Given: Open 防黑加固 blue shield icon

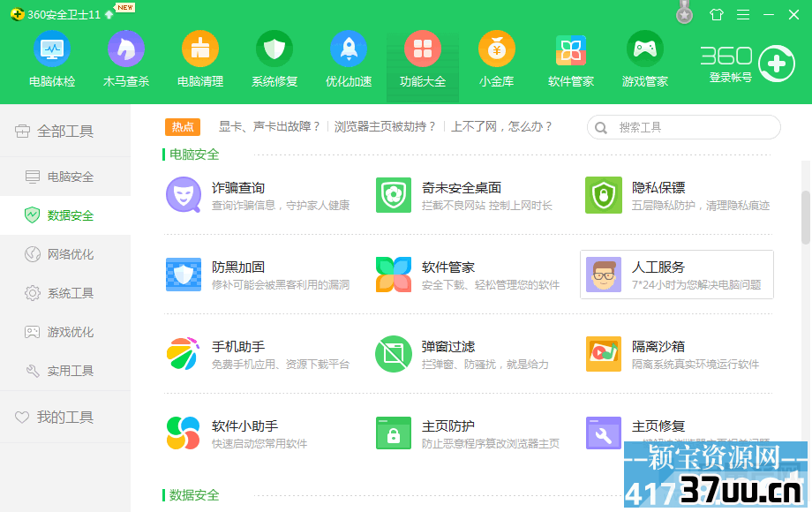Looking at the screenshot, I should (x=184, y=275).
